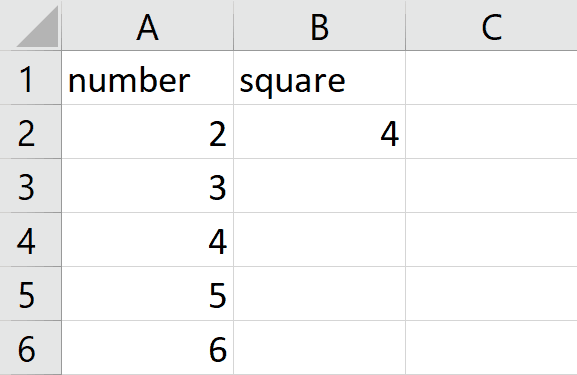
Task: Select cell B2 with value 4
Action: [319, 132]
